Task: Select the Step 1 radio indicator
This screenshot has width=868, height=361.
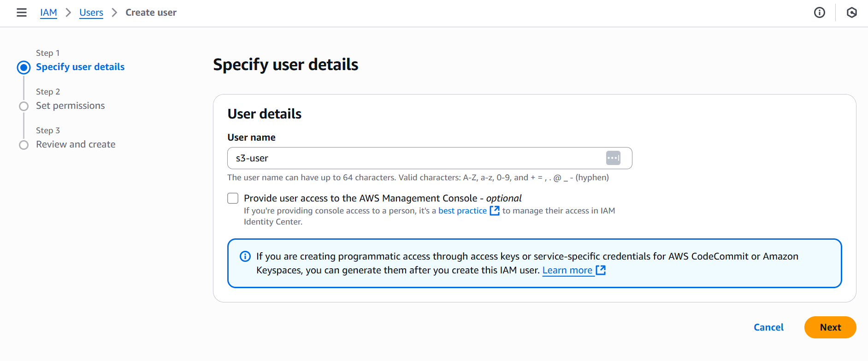Action: click(x=24, y=67)
